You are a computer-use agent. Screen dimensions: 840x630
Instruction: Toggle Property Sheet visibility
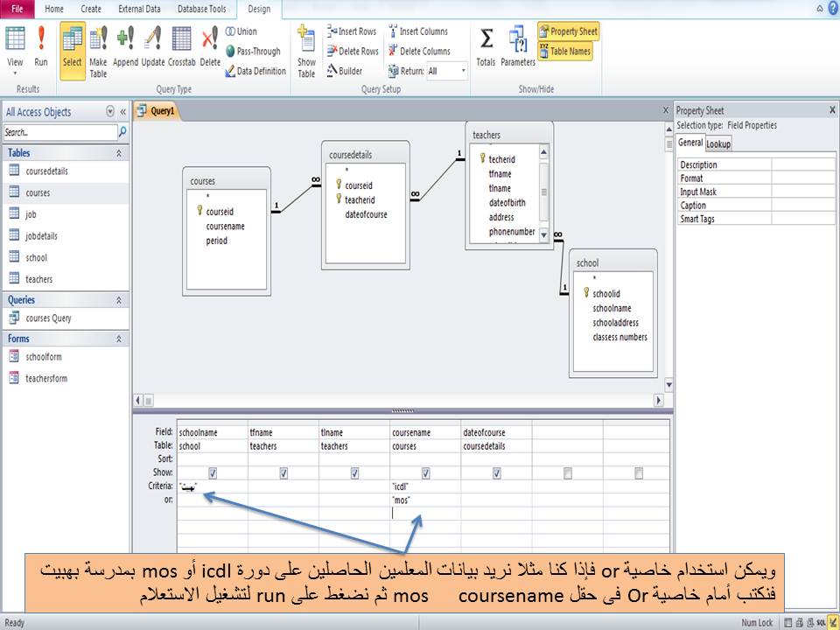coord(566,31)
